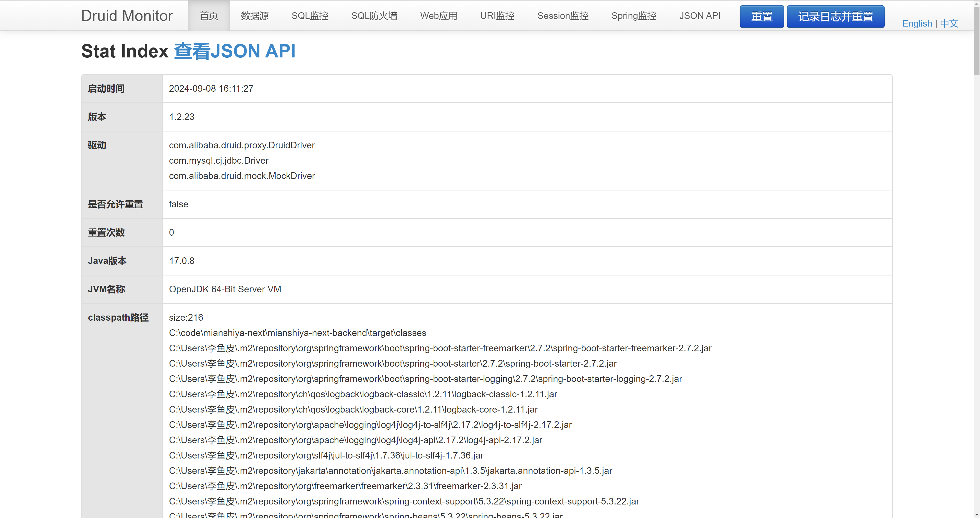The image size is (980, 518).
Task: Select freemarker-2.3.31.jar path
Action: 346,486
